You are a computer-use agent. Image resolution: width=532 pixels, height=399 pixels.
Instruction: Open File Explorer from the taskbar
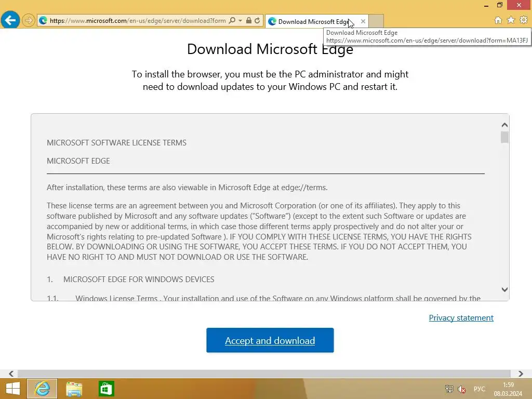74,389
